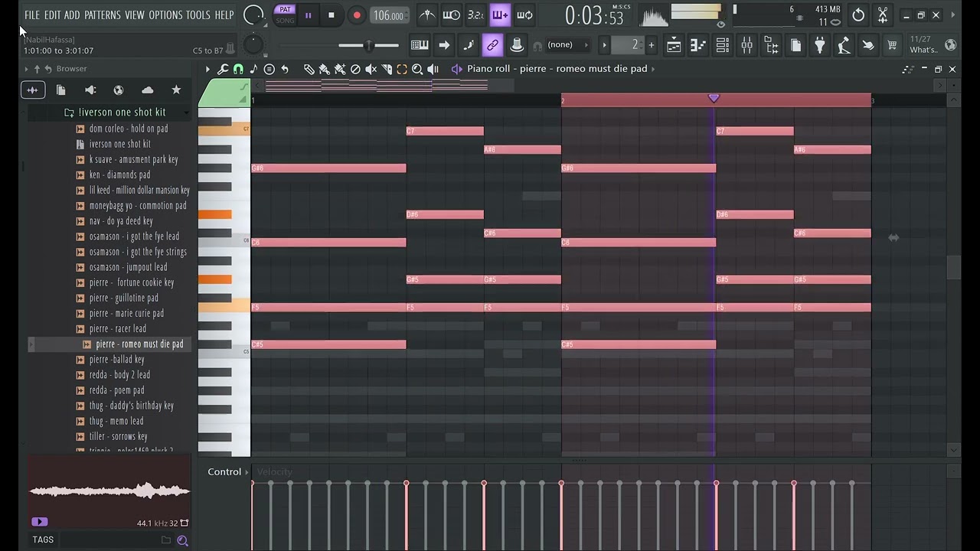Pause playback with the pause button
The width and height of the screenshot is (980, 551).
tap(309, 15)
